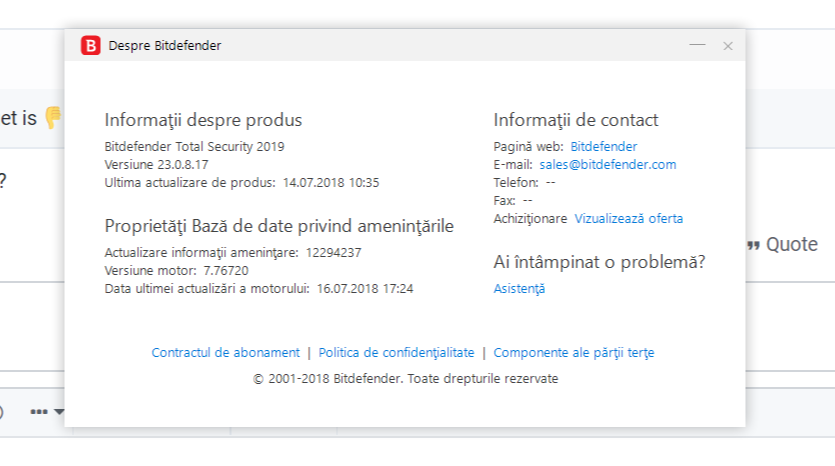The image size is (835, 466).
Task: Close the Despre Bitdefender dialog
Action: point(728,45)
